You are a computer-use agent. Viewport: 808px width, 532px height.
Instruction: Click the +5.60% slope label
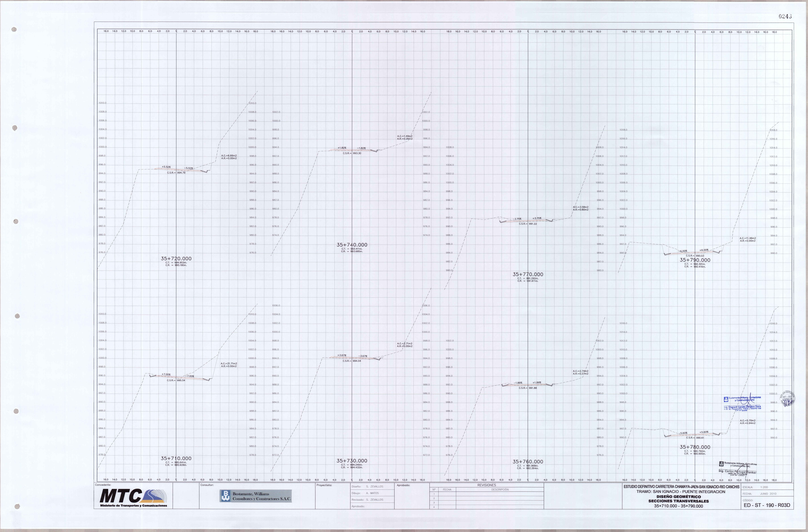[x=704, y=432]
